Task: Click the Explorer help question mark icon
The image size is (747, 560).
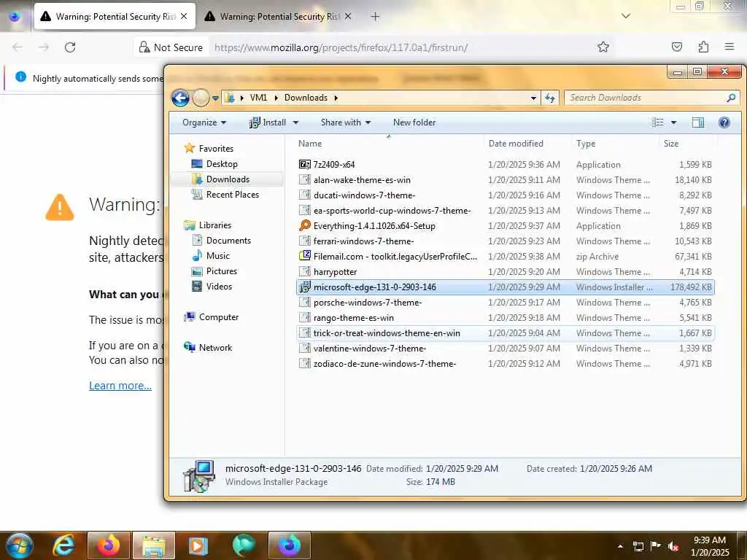Action: tap(724, 122)
